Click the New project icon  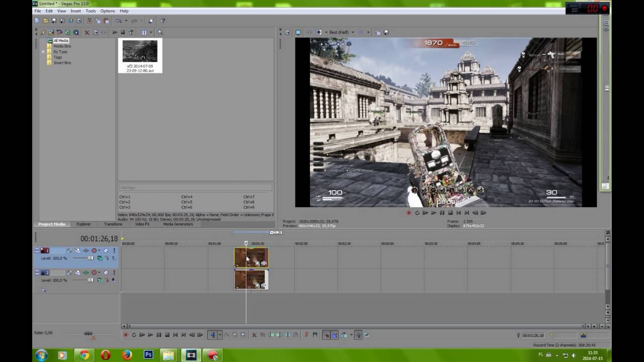point(37,21)
